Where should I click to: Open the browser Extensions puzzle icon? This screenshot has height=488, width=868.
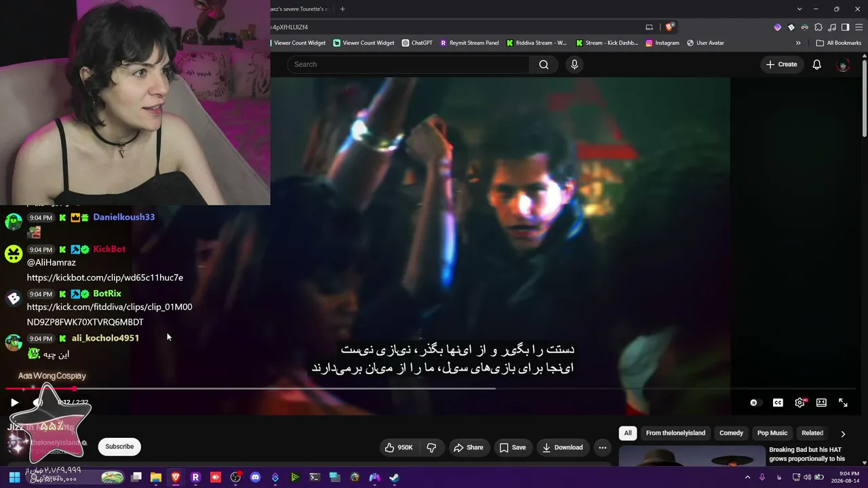click(818, 27)
